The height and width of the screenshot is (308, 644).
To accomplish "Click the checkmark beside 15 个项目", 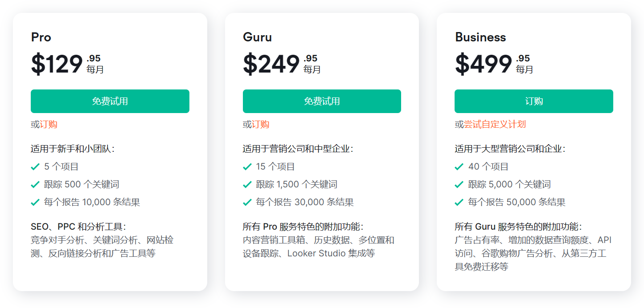I will click(x=247, y=167).
